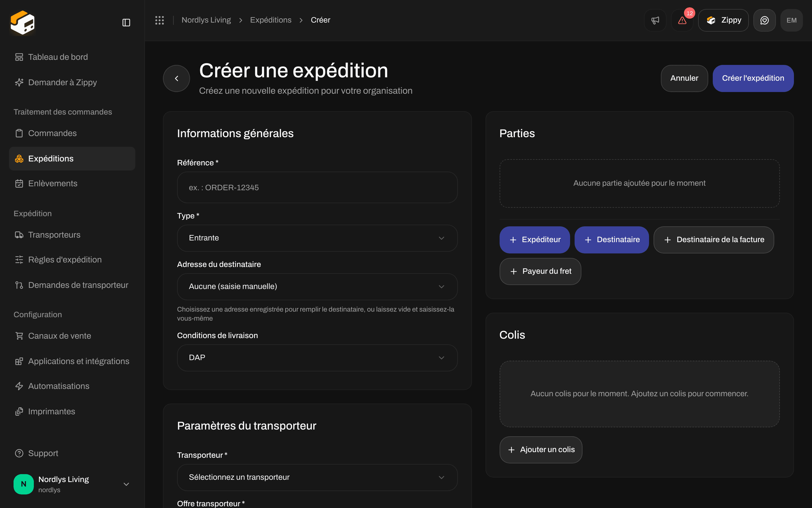Open alerts icon with 12 badge
This screenshot has height=508, width=812.
pos(682,20)
